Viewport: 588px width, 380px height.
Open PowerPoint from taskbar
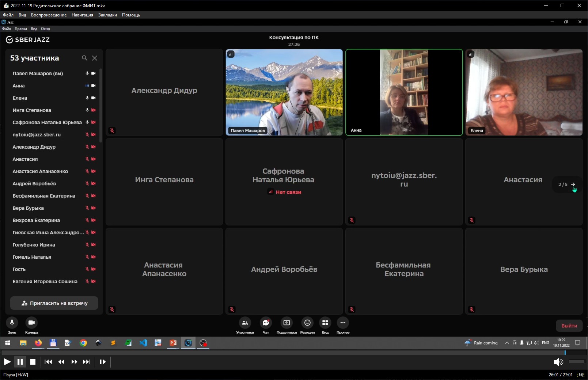pyautogui.click(x=173, y=343)
